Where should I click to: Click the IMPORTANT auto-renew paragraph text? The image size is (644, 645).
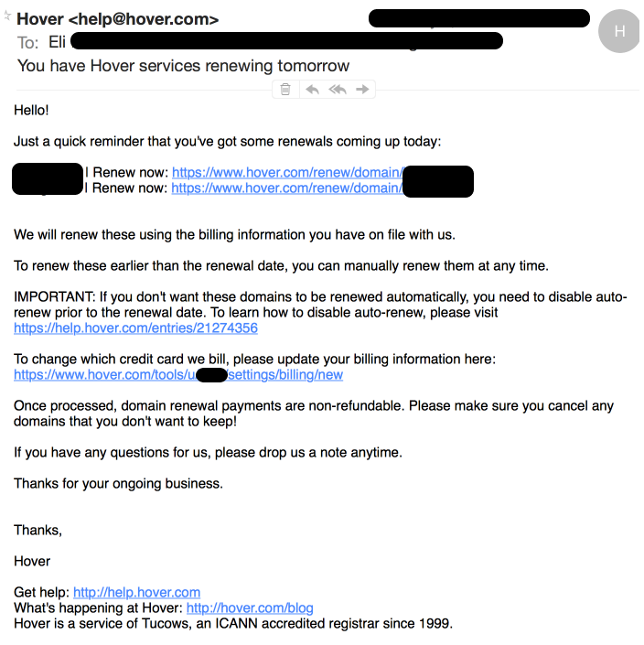pos(320,305)
